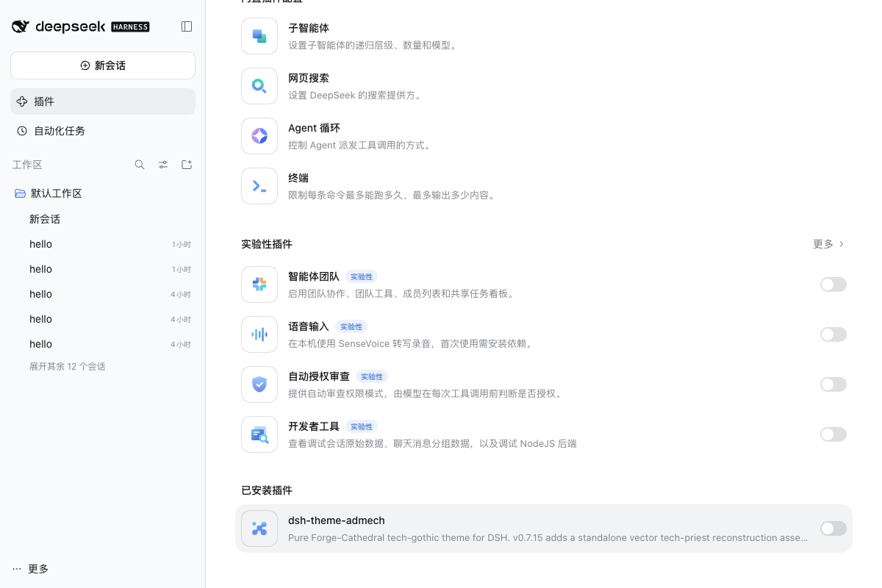Collapse the 默认工作区 folder
This screenshot has height=588, width=882.
(x=103, y=193)
